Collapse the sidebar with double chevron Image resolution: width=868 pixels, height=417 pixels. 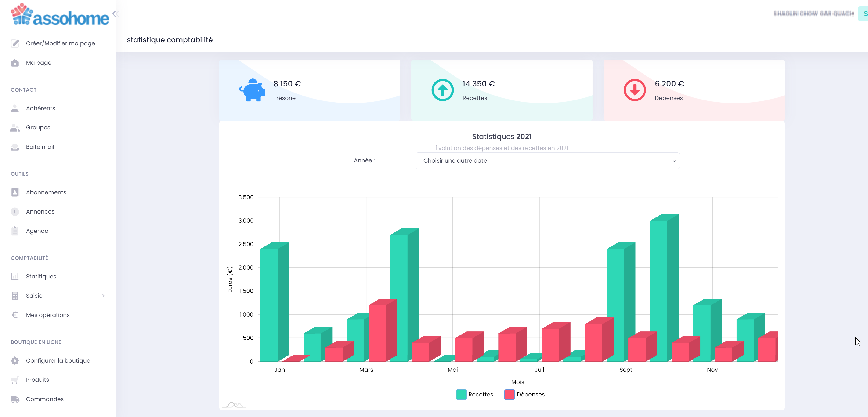(x=116, y=14)
